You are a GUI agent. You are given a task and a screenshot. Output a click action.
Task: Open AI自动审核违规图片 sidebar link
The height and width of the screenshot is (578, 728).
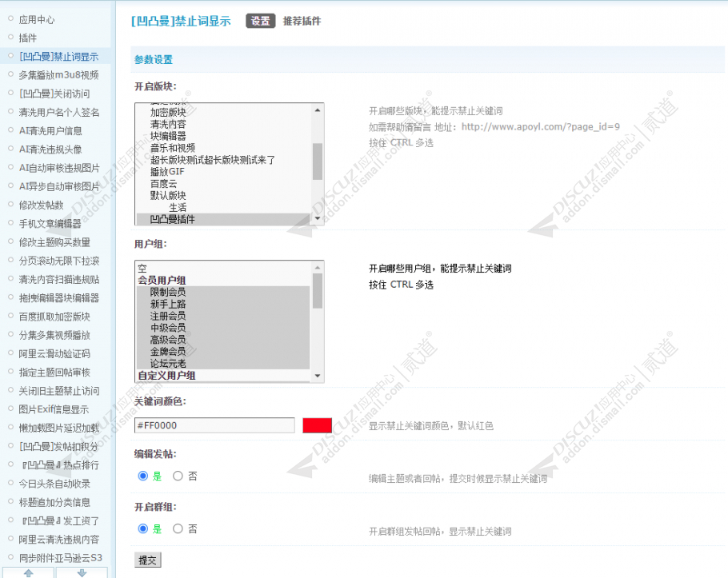coord(59,168)
